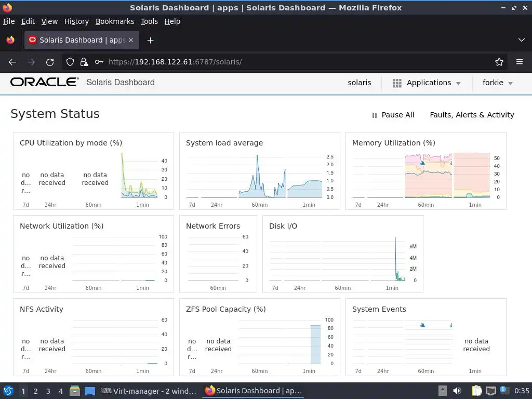Open the Network Utilization tile
This screenshot has height=399, width=532.
pos(94,254)
